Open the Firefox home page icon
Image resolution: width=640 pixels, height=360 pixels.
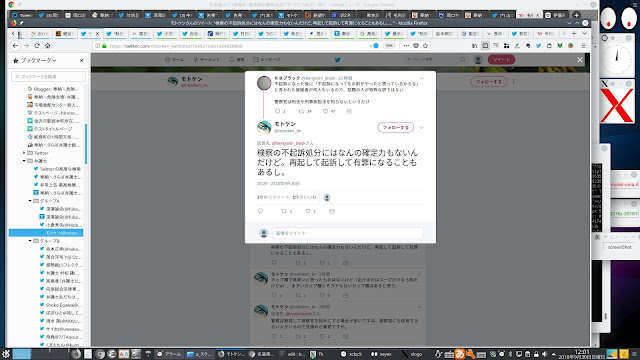[x=47, y=46]
